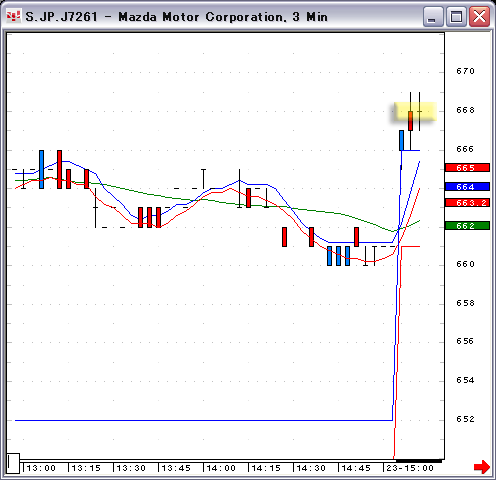
Task: Click the 14:45 time axis marker
Action: 356,468
